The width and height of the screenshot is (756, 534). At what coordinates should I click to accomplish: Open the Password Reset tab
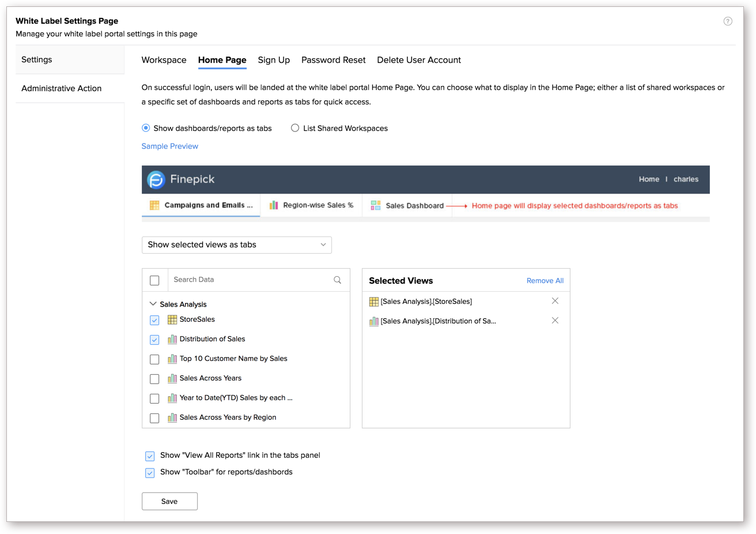pos(333,60)
